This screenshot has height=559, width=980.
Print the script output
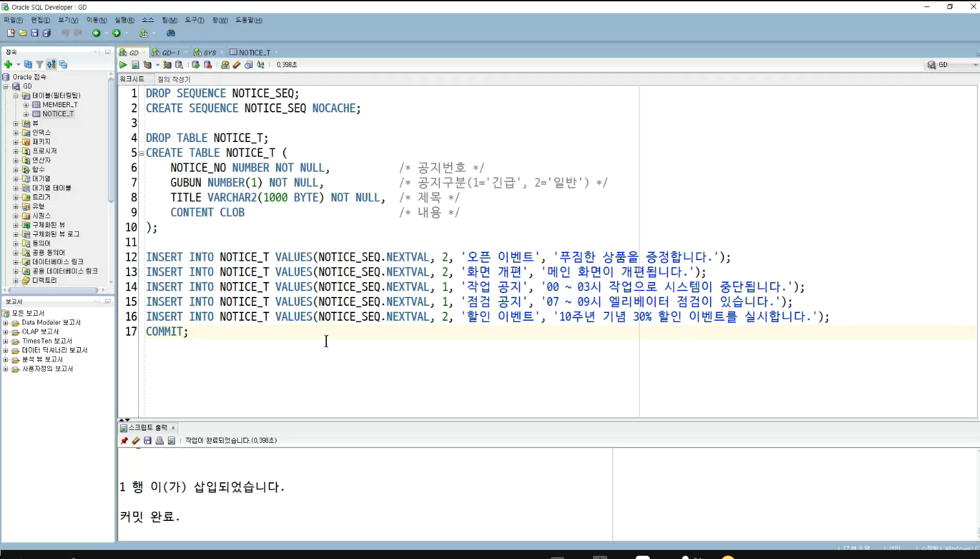point(160,440)
